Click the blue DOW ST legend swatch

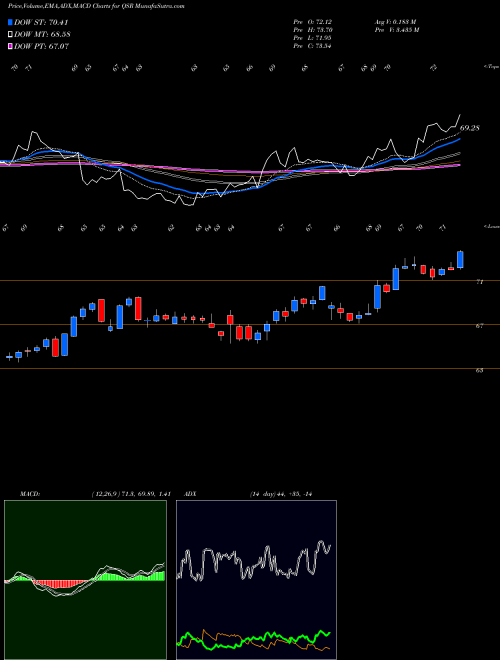11,23
